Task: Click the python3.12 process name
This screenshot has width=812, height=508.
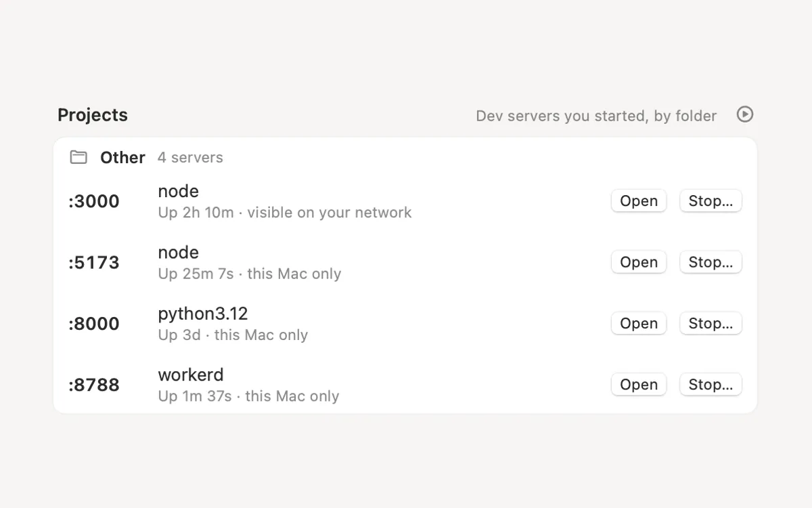Action: tap(203, 314)
